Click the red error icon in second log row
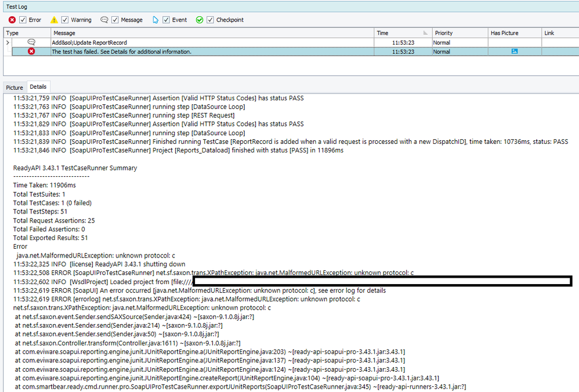The height and width of the screenshot is (392, 579). click(31, 52)
